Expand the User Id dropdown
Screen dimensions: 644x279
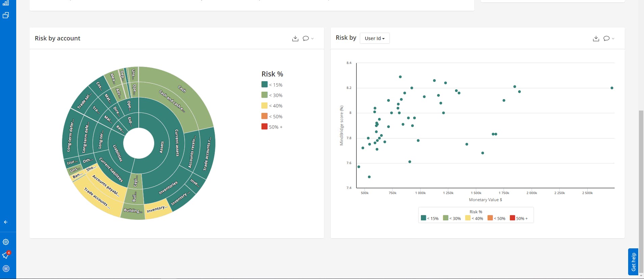(375, 38)
